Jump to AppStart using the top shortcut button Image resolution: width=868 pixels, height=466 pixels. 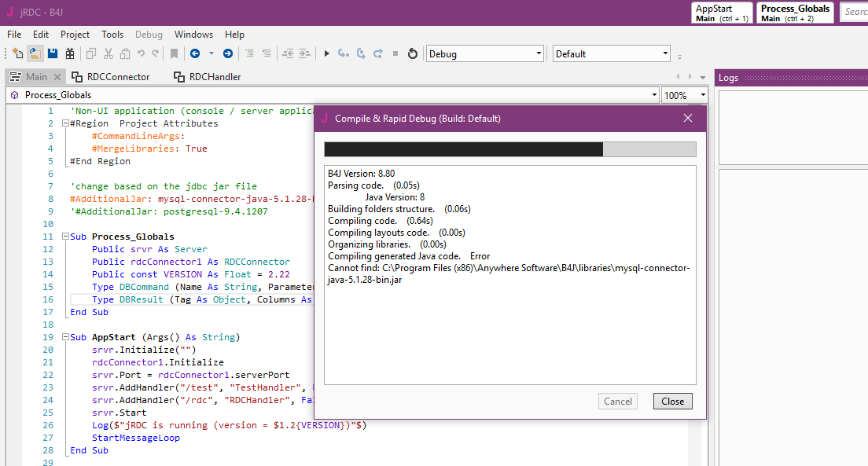pos(721,13)
